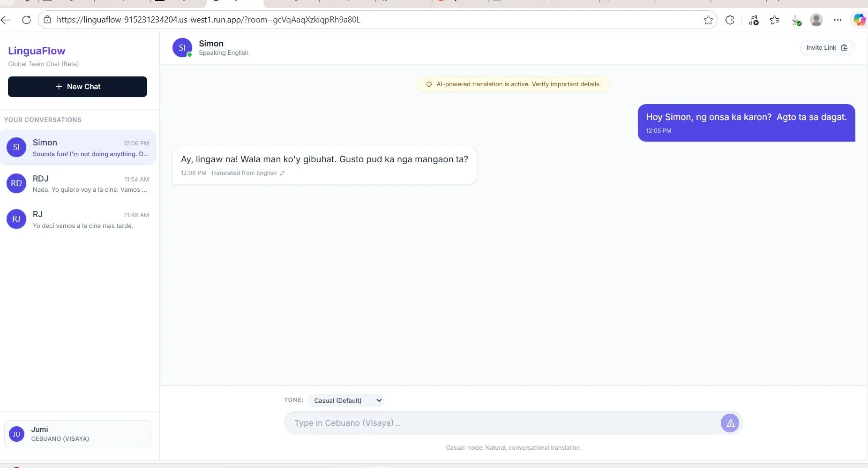Click the JU avatar in profile card

pos(16,434)
